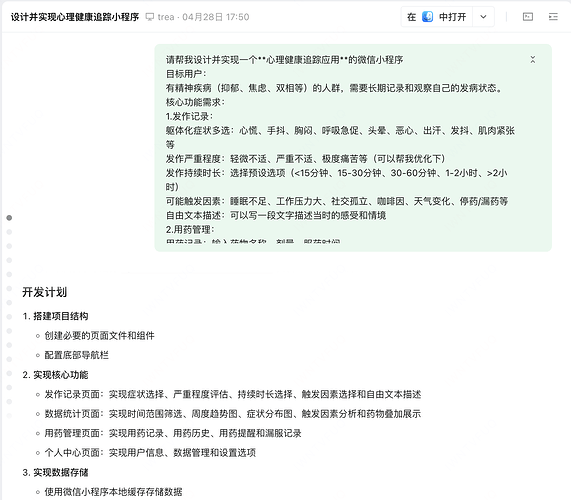Click the 个人中心页面 bullet line

pos(150,453)
